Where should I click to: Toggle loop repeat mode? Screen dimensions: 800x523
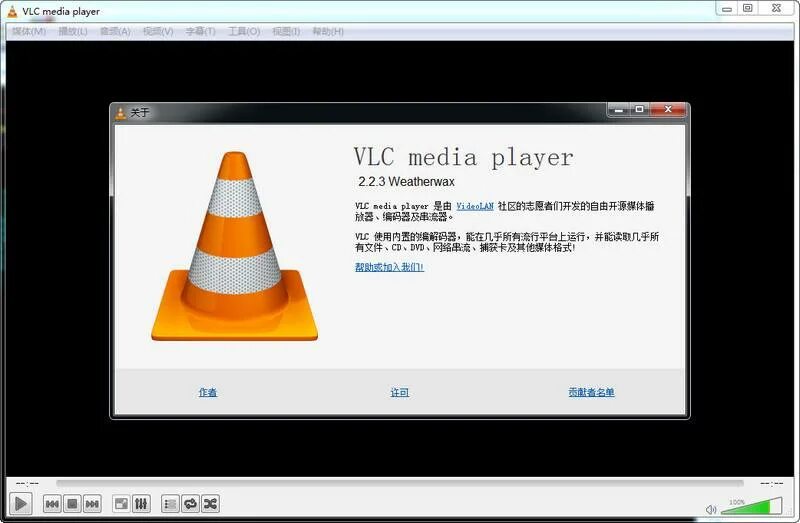click(190, 504)
